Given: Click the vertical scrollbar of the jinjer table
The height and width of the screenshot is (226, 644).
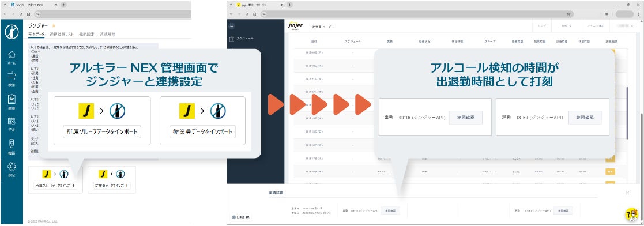Looking at the screenshot, I should [x=627, y=113].
